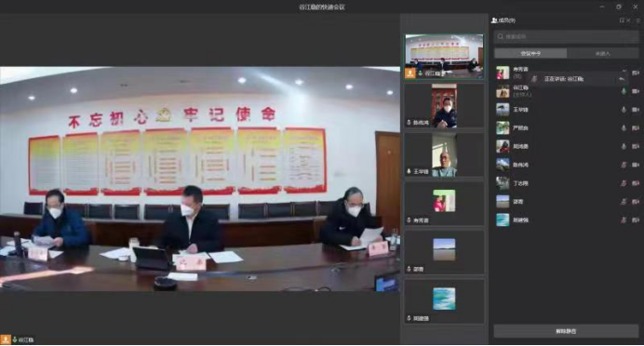Click 丁志翔's avatar in the members list
Screen dimensions: 644x346
503,183
